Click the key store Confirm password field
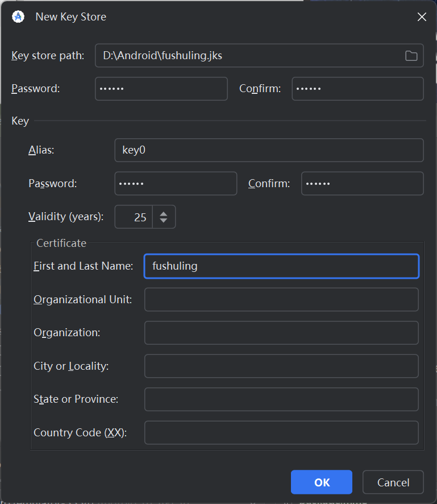The width and height of the screenshot is (437, 504). (357, 89)
